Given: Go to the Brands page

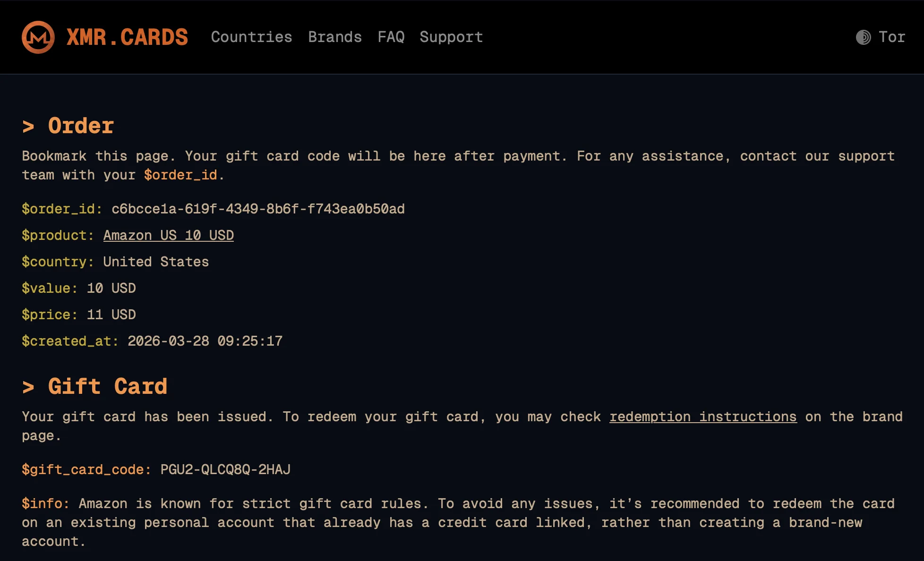Looking at the screenshot, I should [x=335, y=37].
